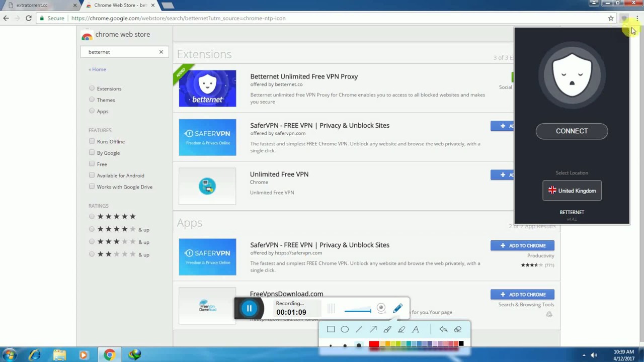The height and width of the screenshot is (362, 644).
Task: Select the largest brush size dot
Action: 359,345
